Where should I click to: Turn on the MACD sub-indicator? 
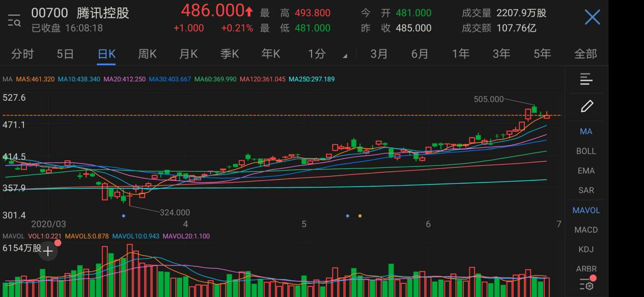pos(586,230)
